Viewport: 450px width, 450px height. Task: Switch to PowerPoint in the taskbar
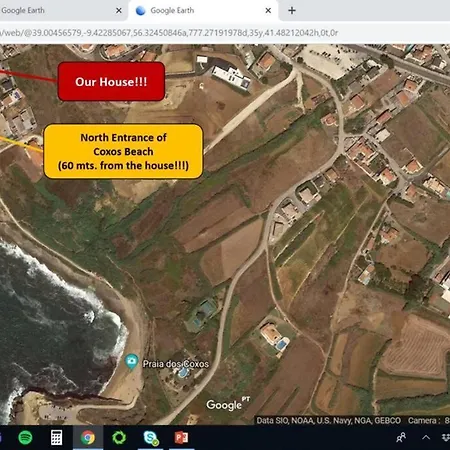(181, 437)
